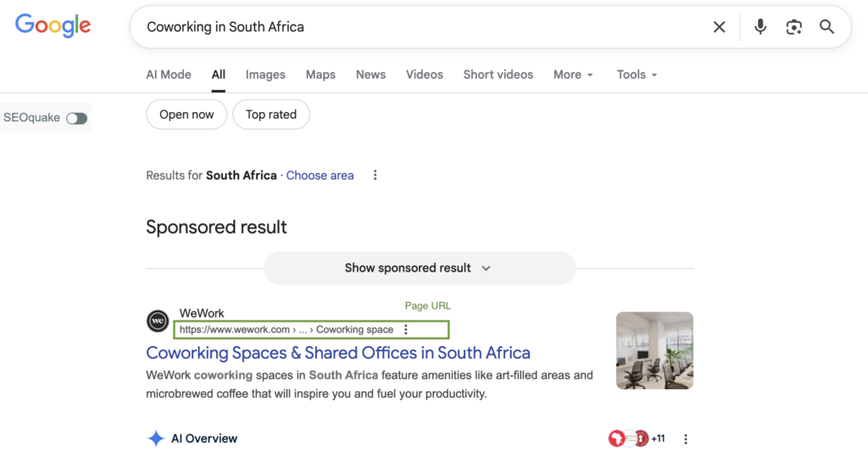This screenshot has width=868, height=459.
Task: Expand Show sponsored result
Action: point(419,268)
